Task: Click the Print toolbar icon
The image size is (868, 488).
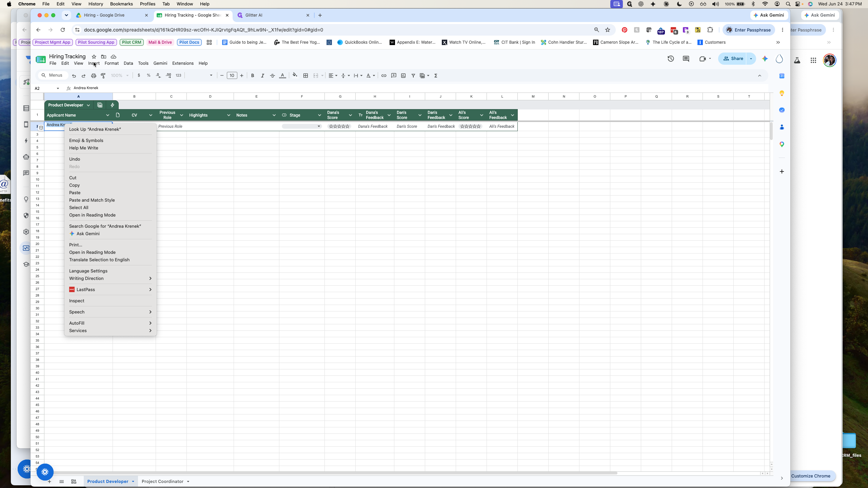Action: click(94, 76)
